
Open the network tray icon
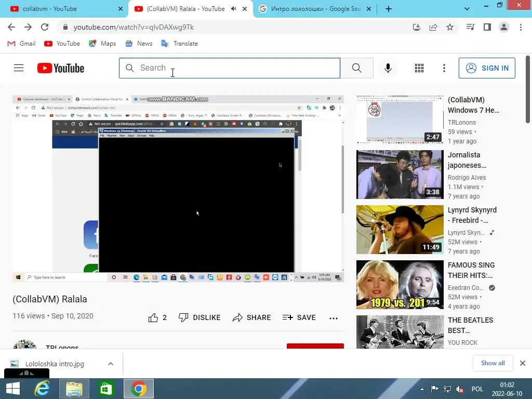[x=447, y=389]
